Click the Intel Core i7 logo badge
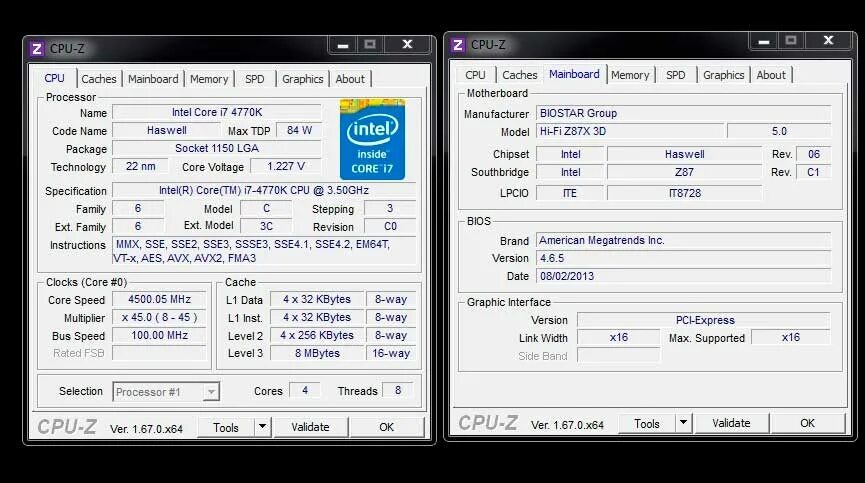The height and width of the screenshot is (483, 865). tap(372, 139)
